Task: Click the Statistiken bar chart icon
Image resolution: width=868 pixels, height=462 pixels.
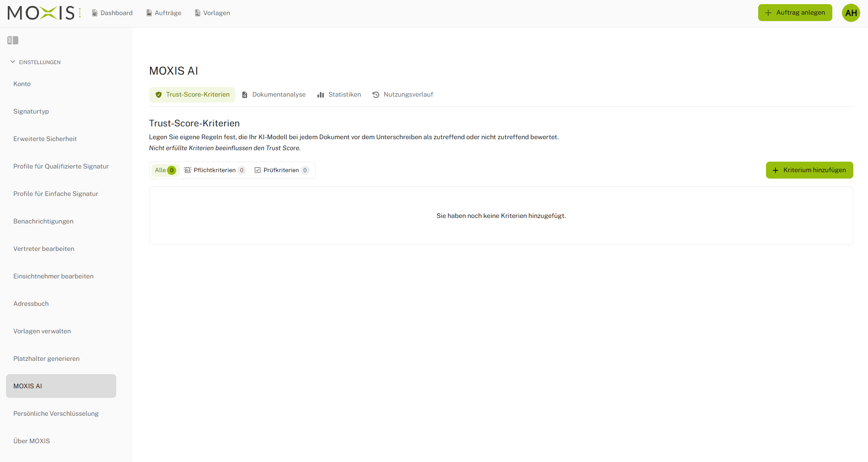Action: point(321,95)
